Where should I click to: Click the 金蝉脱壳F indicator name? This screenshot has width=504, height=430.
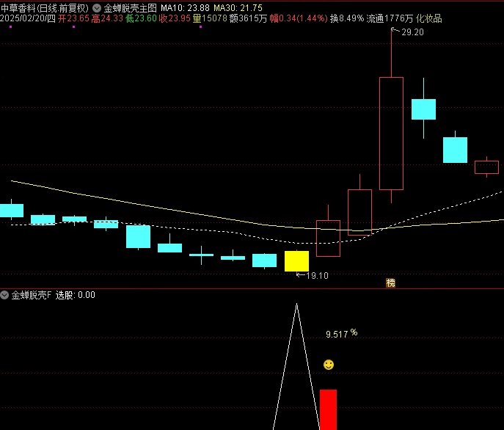[x=31, y=295]
